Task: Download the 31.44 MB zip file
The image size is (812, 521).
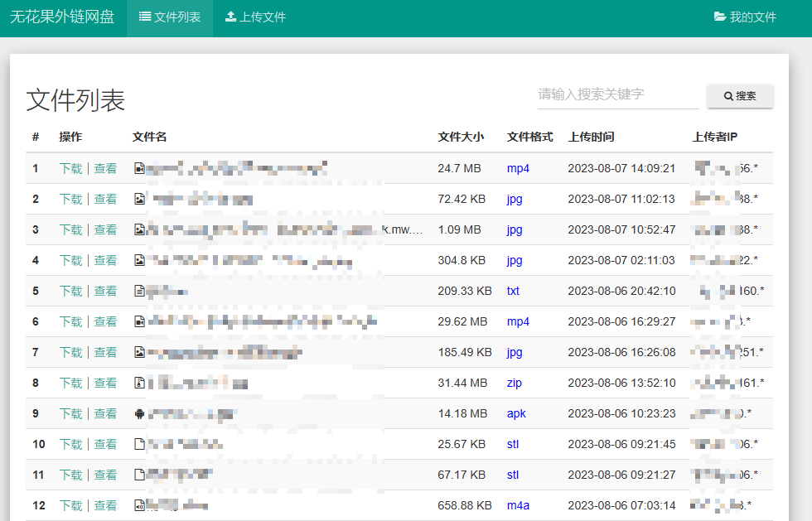Action: 71,383
